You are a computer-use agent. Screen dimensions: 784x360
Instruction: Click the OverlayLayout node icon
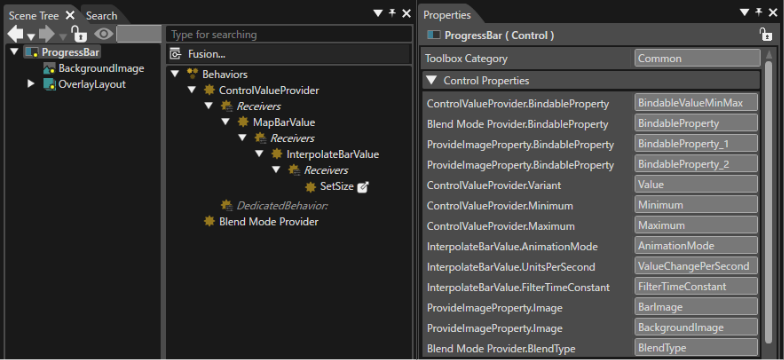pyautogui.click(x=49, y=84)
